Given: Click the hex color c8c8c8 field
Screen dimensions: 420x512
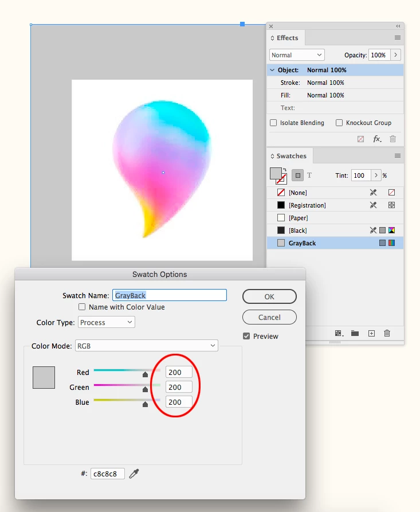Looking at the screenshot, I should (107, 474).
